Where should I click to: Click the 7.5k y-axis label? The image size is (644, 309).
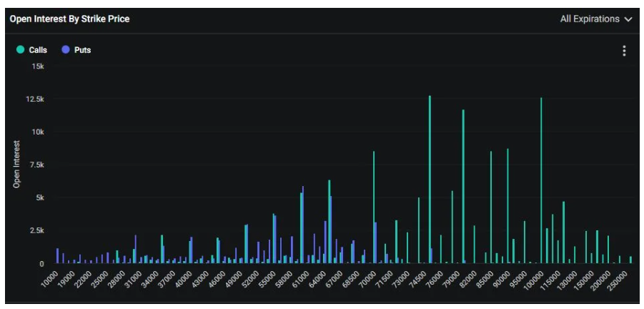(36, 165)
